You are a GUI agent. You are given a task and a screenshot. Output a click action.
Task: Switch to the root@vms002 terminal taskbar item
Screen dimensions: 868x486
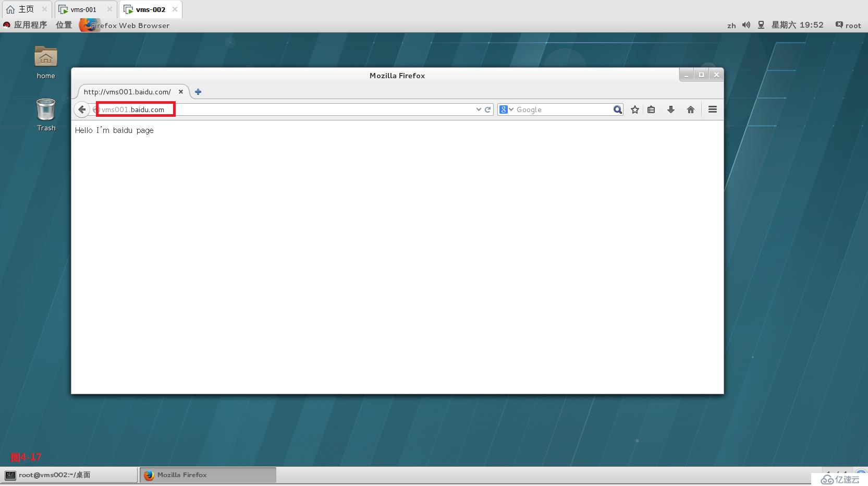[x=70, y=475]
